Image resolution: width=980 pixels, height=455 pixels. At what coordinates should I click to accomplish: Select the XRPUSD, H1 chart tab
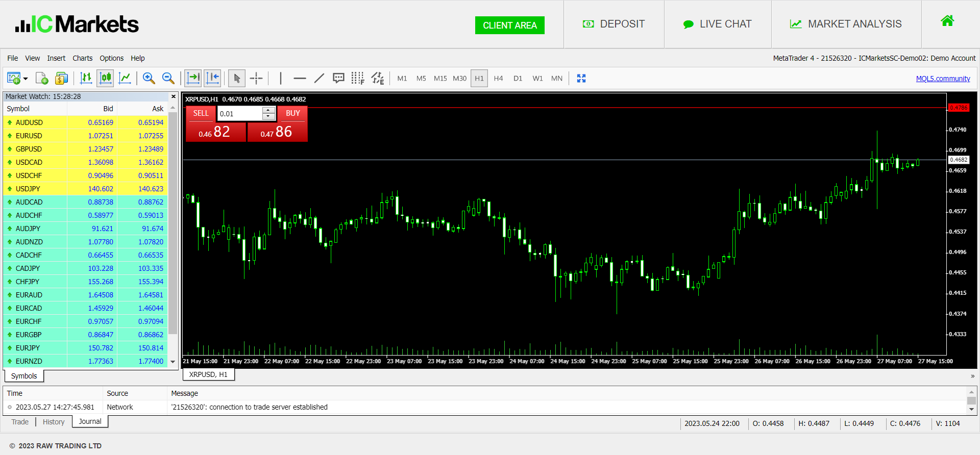(x=208, y=374)
